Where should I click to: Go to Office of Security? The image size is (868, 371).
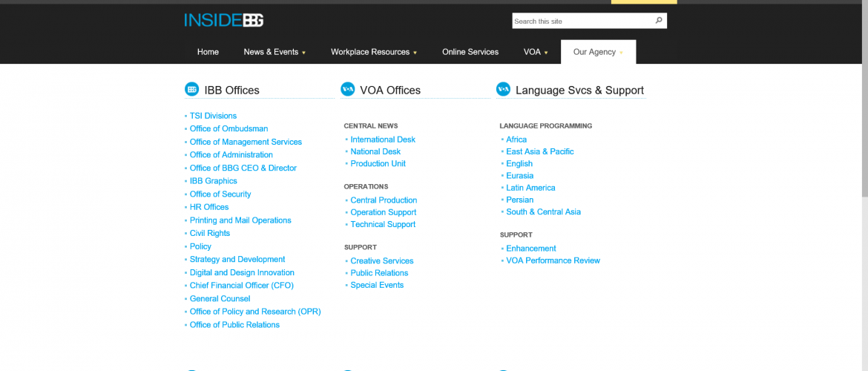tap(220, 194)
